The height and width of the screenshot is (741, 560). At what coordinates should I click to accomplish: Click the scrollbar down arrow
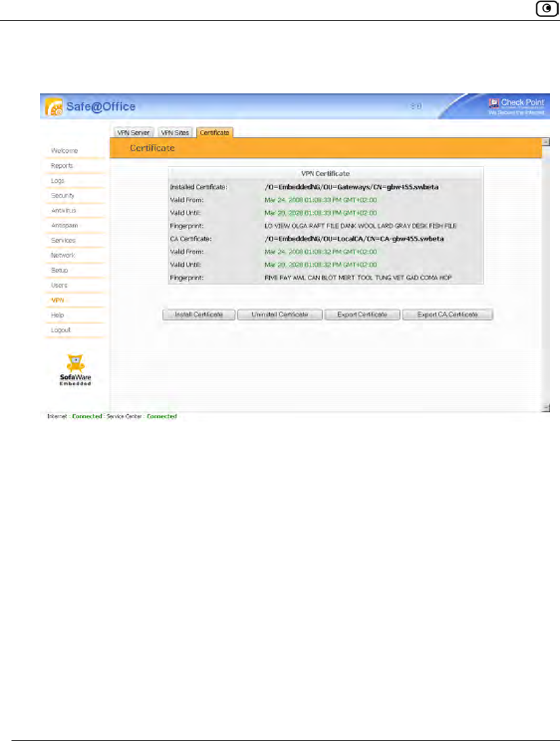coord(546,408)
